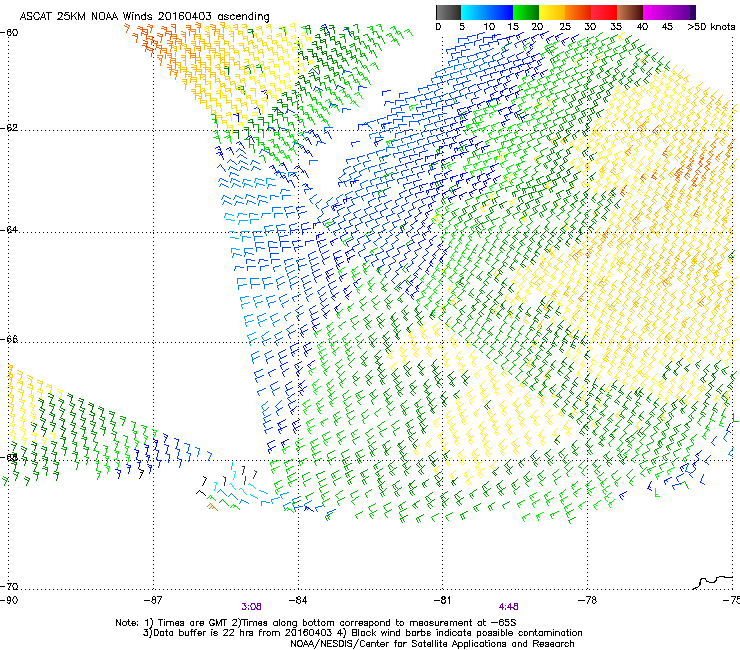Viewport: 740px width, 650px height.
Task: Click the '-62' latitude axis label
Action: pos(9,128)
